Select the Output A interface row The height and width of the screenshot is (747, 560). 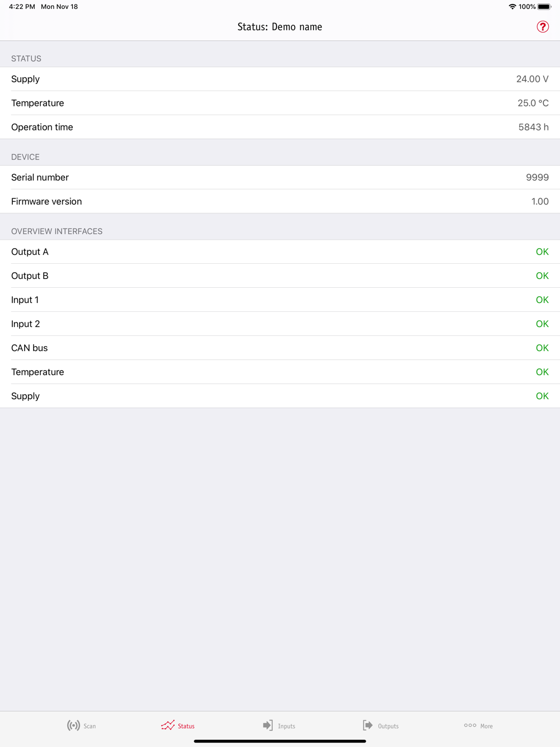(x=280, y=252)
